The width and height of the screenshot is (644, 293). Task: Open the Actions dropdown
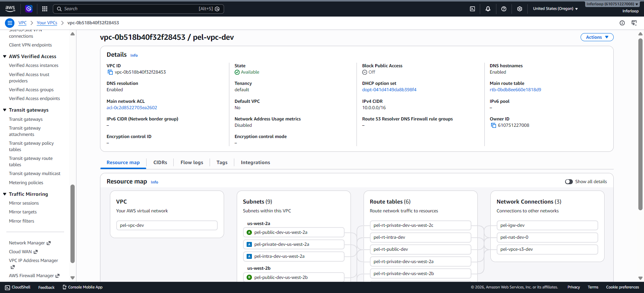click(597, 37)
